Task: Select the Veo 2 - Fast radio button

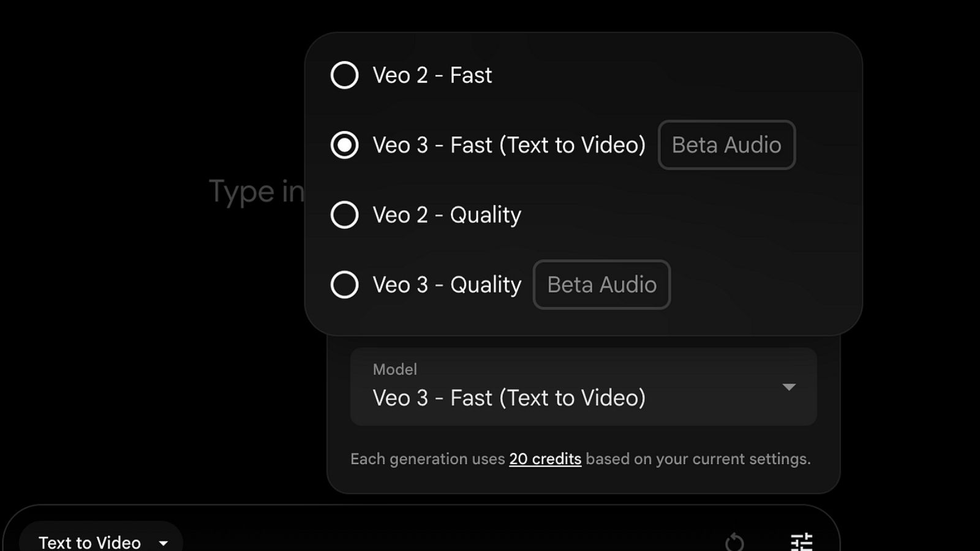Action: click(x=344, y=75)
